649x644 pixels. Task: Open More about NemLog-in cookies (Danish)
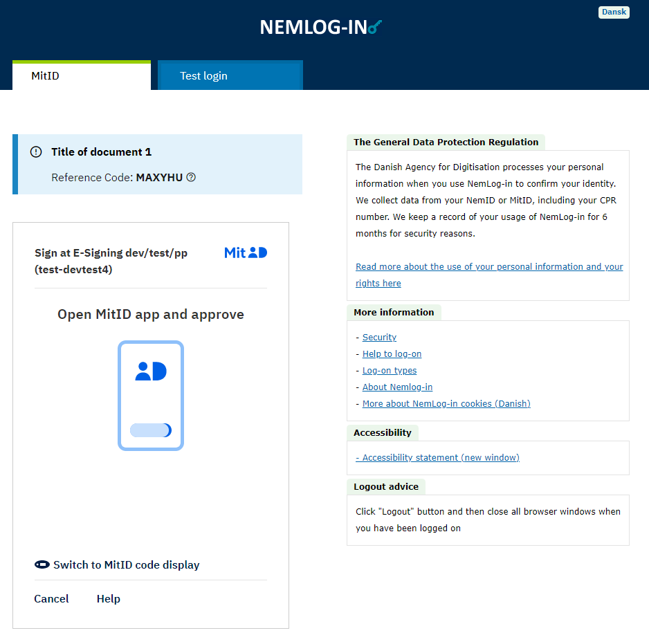[x=446, y=403]
